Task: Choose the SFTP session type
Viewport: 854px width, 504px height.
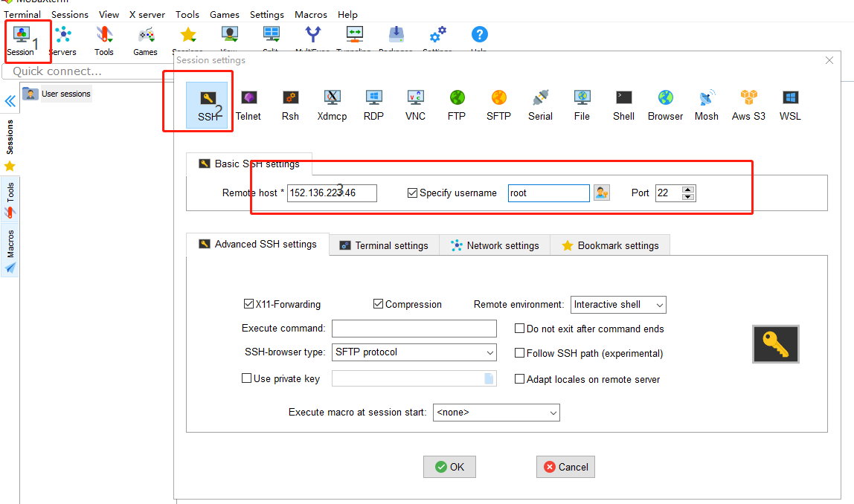Action: click(499, 106)
